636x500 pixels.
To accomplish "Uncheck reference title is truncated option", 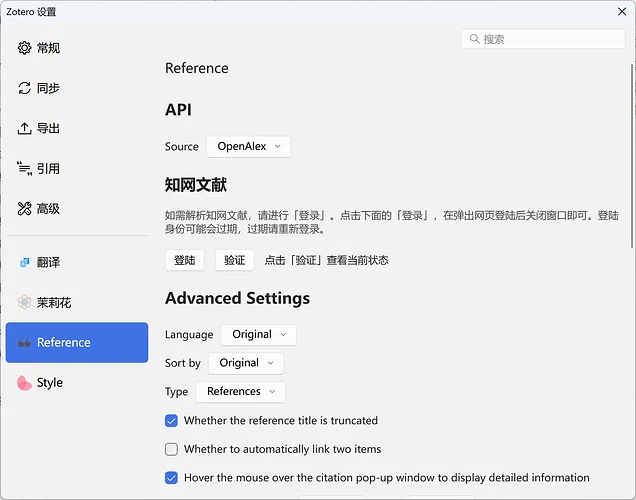I will coord(171,421).
